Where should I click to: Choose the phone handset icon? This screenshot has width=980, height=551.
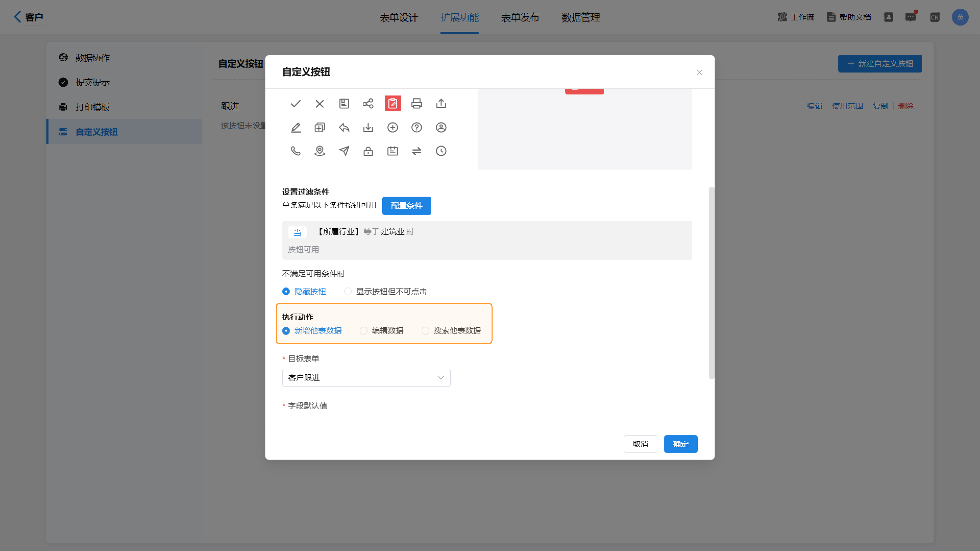click(x=296, y=151)
